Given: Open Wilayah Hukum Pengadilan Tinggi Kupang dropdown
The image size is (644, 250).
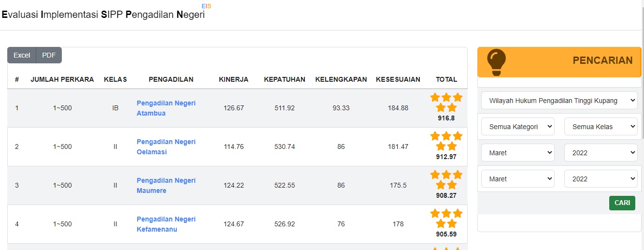Looking at the screenshot, I should pos(559,101).
